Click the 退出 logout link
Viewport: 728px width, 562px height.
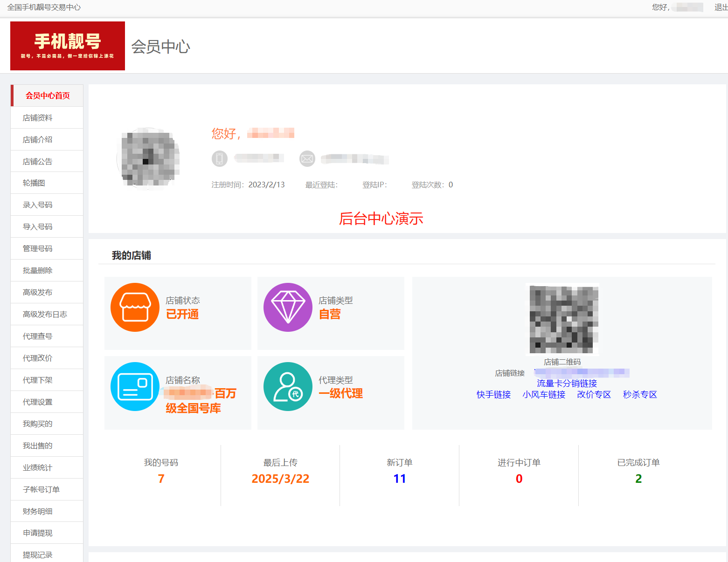(721, 7)
